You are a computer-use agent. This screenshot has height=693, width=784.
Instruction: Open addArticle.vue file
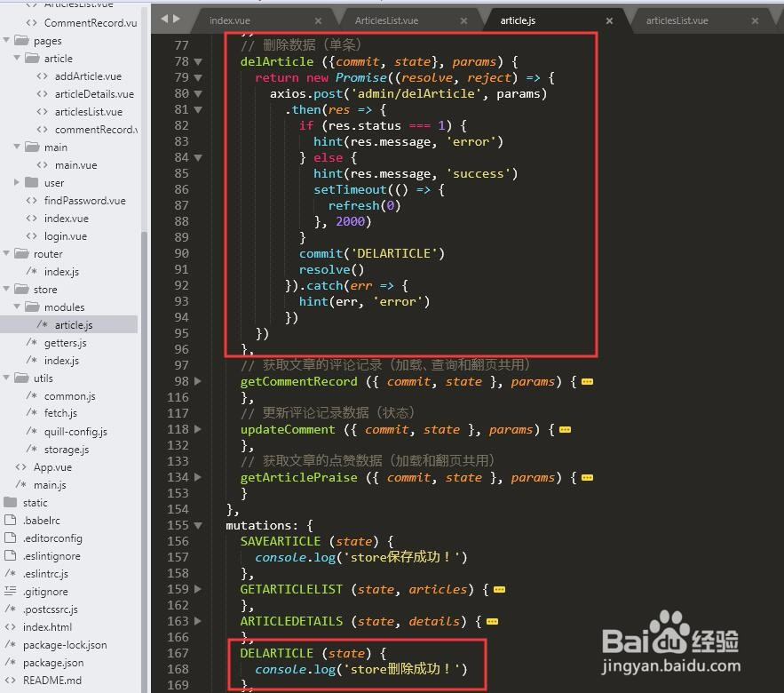pos(88,76)
